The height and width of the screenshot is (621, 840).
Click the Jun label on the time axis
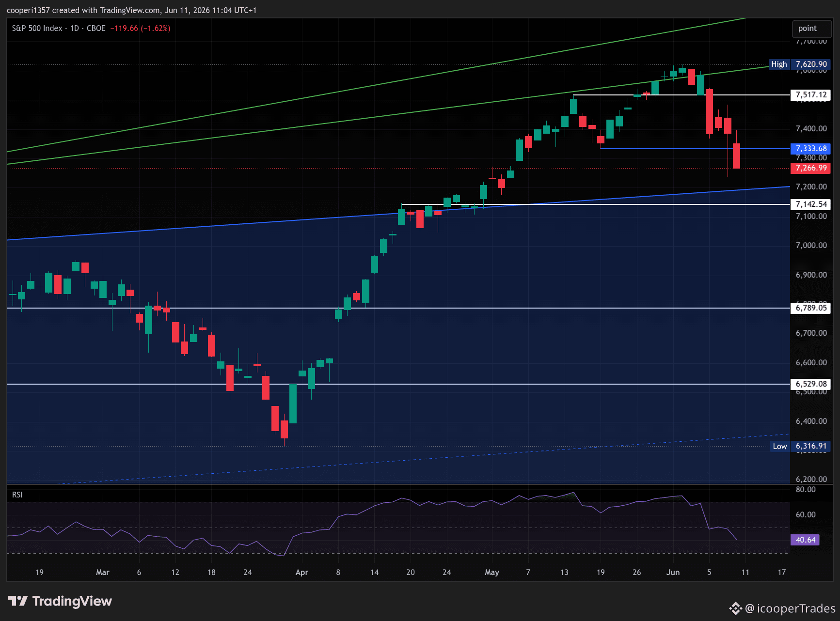(x=673, y=572)
